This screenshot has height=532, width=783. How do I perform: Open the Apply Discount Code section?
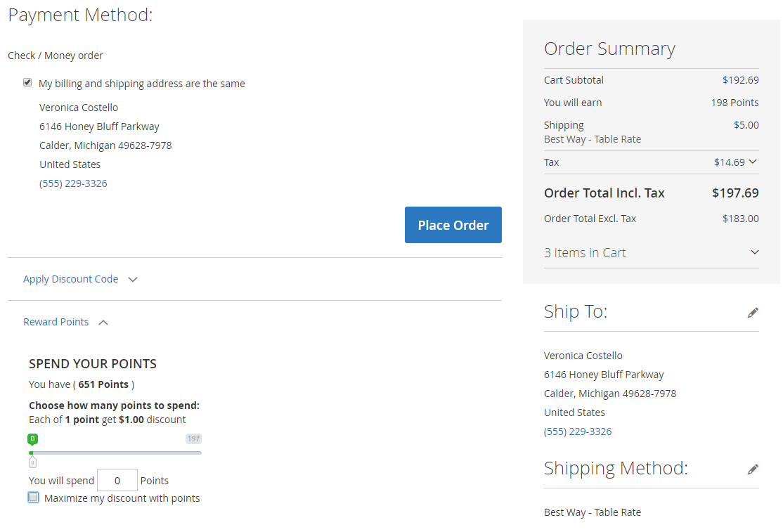(70, 279)
